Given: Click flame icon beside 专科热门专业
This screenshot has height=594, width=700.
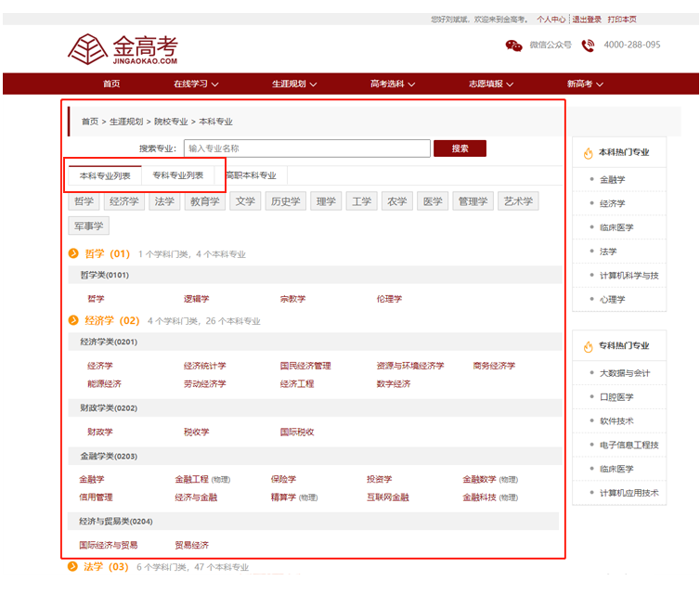Looking at the screenshot, I should tap(588, 346).
